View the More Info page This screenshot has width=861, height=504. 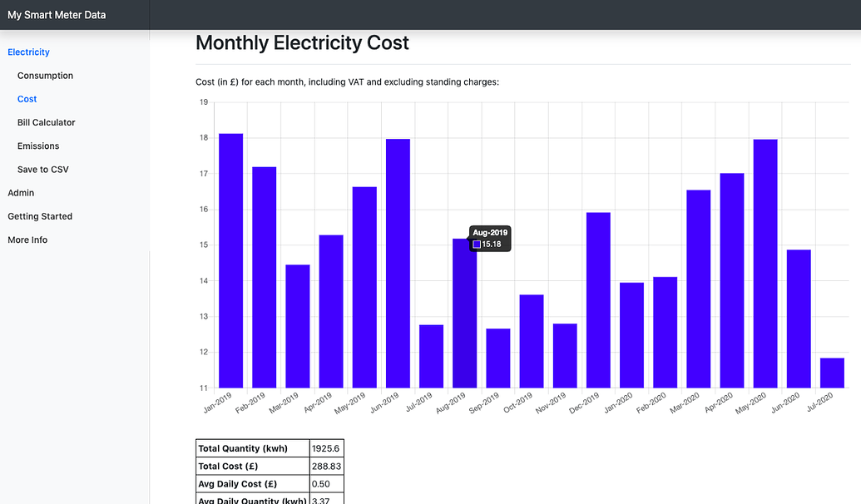27,240
